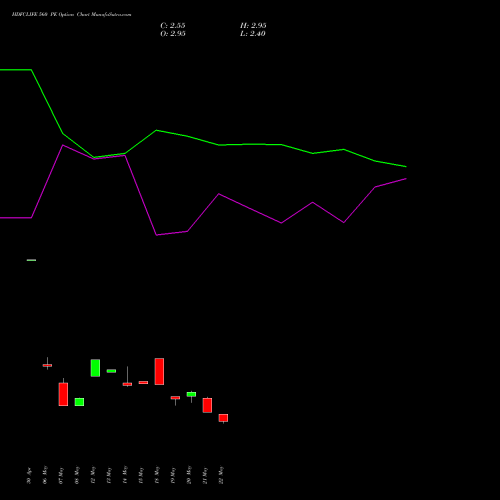500x500 pixels.
Task: Select the 20 May date label
Action: tap(189, 475)
